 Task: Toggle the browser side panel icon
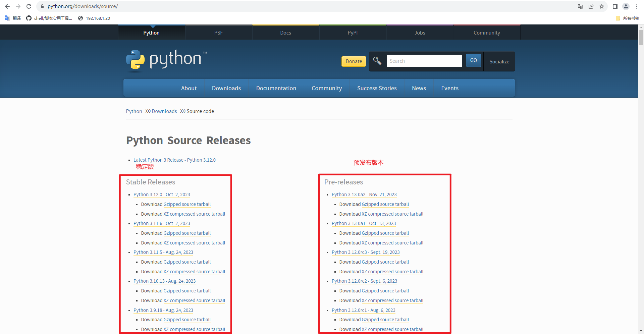point(615,6)
